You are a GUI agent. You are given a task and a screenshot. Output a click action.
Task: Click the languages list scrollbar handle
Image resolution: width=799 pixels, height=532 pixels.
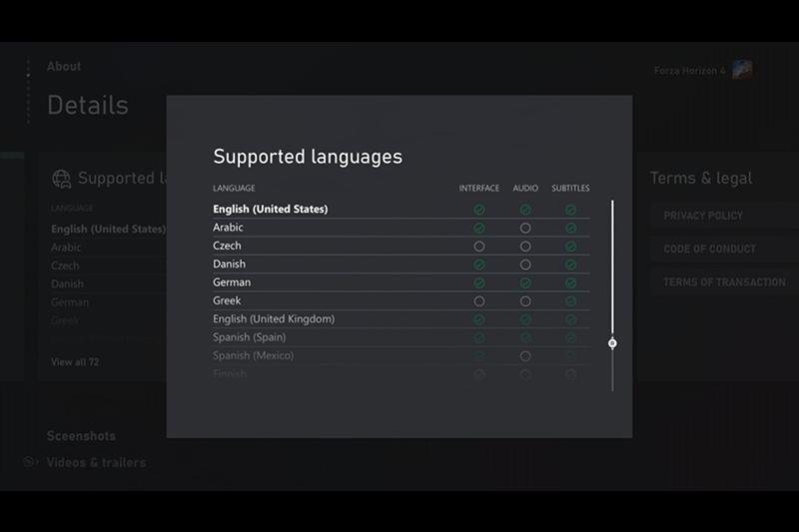pos(612,343)
